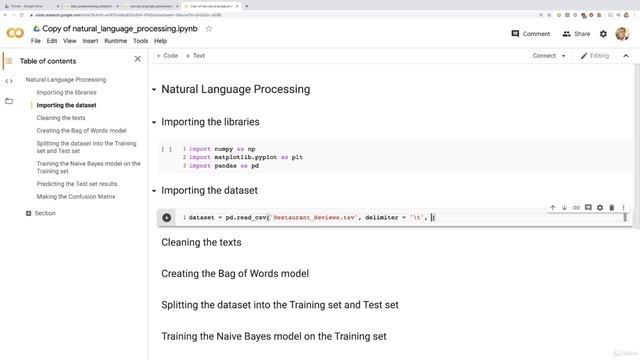Add a new Text cell
This screenshot has height=360, width=640.
[195, 56]
